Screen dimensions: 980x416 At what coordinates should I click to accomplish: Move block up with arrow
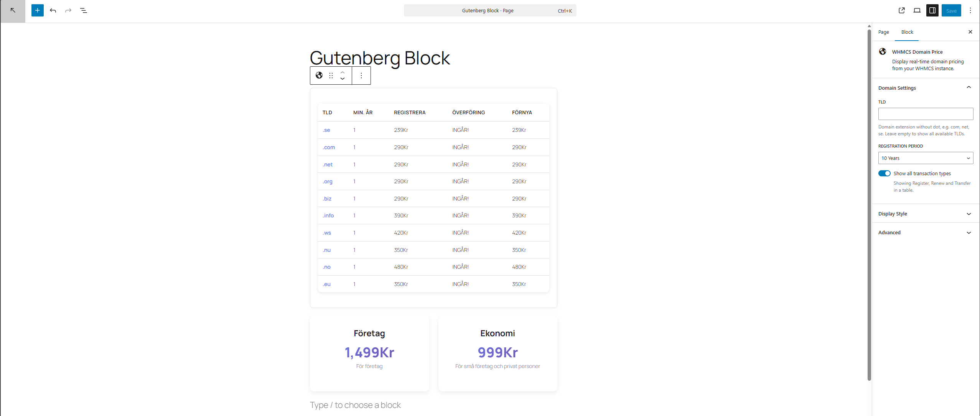click(343, 72)
